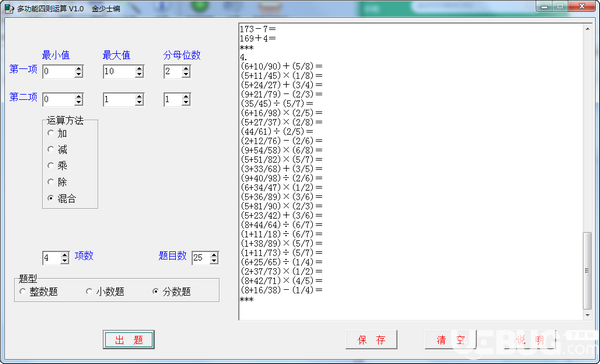Screen dimensions: 600x364
Task: Click the 清空 clear button
Action: [x=450, y=340]
